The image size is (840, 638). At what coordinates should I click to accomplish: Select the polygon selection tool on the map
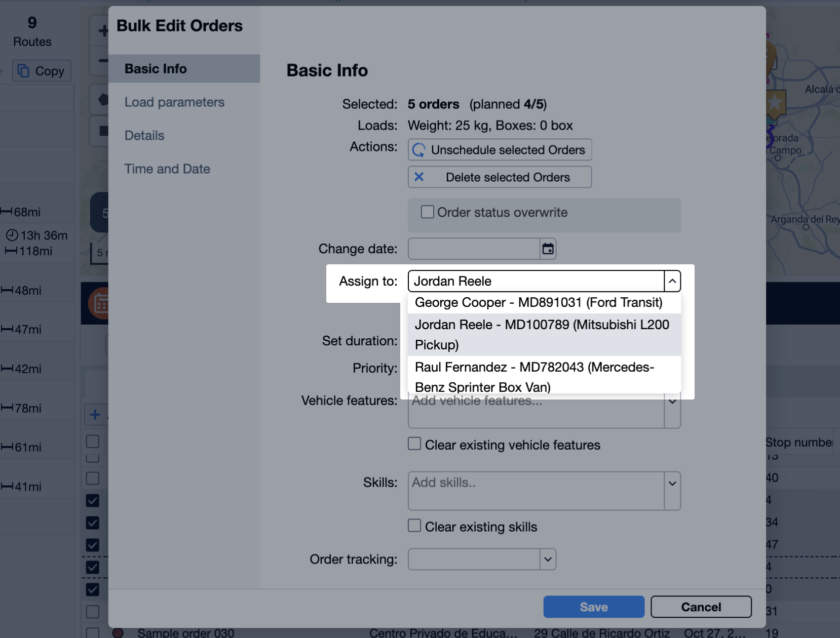tap(103, 99)
